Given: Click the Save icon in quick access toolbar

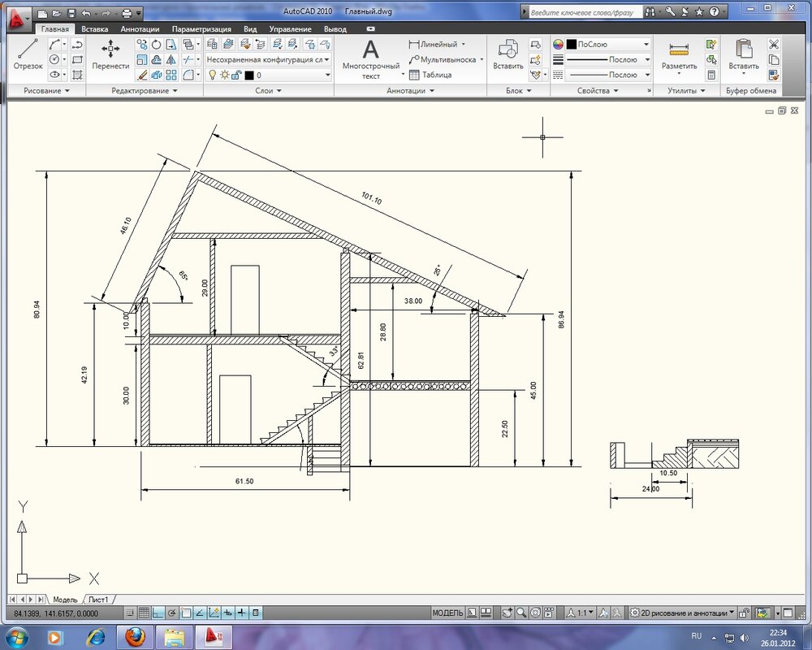Looking at the screenshot, I should [x=71, y=14].
